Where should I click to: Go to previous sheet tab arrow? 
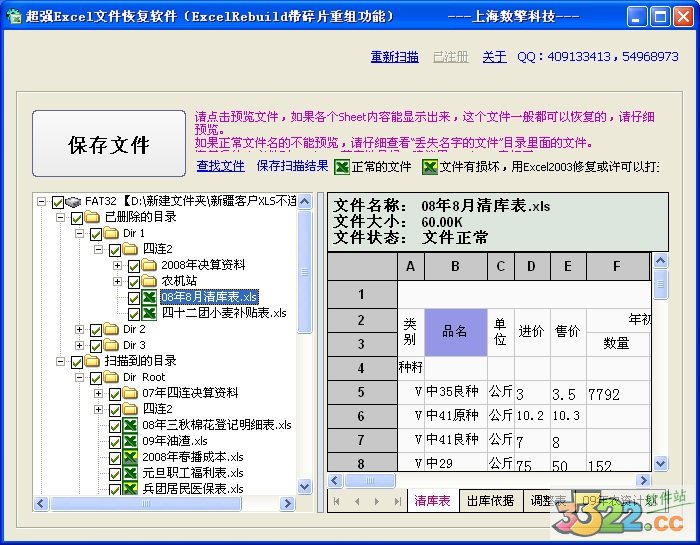[x=357, y=501]
